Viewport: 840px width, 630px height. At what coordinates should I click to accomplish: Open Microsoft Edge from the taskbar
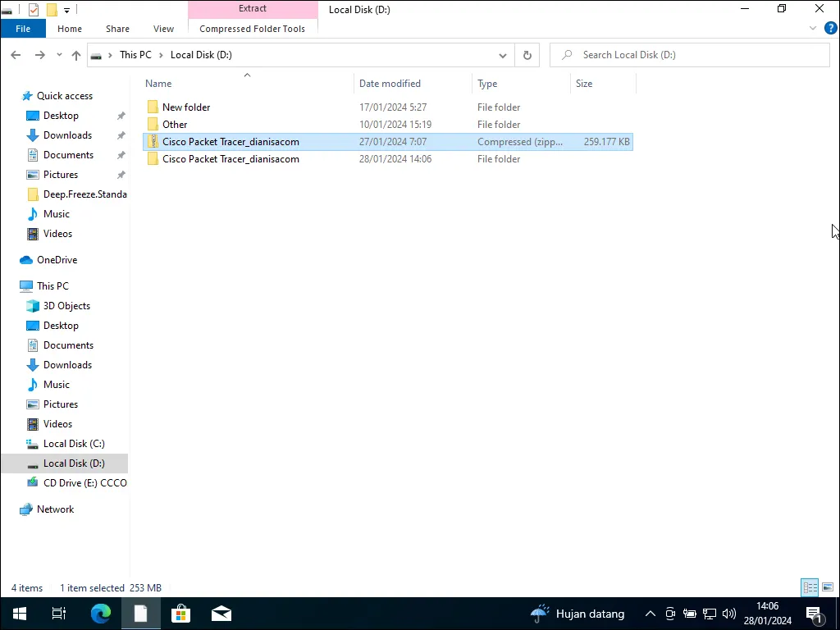[101, 614]
